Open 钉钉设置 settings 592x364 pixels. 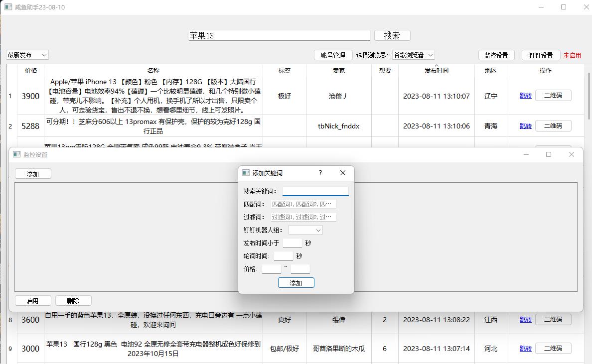(541, 55)
